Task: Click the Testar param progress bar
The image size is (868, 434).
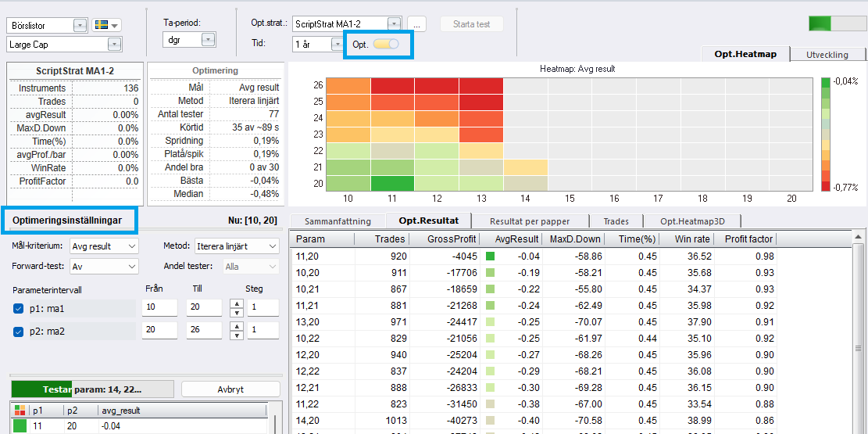Action: point(92,389)
